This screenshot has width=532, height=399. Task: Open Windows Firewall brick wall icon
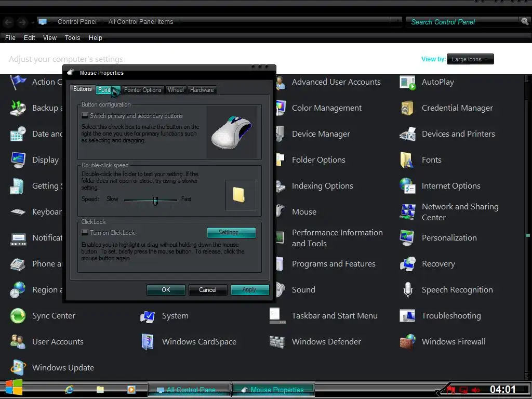(407, 342)
